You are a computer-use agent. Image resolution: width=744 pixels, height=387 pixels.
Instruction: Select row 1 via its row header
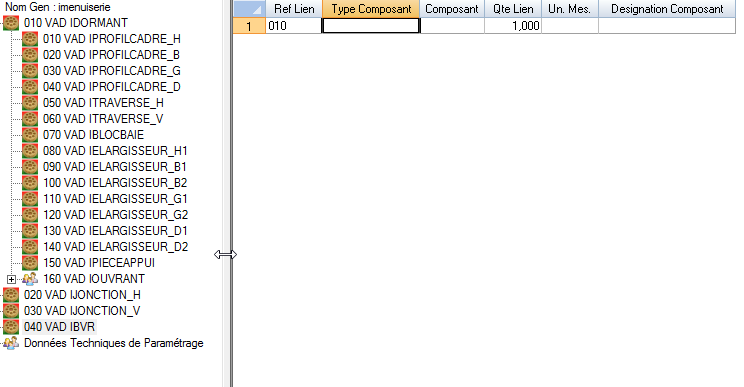click(x=249, y=26)
